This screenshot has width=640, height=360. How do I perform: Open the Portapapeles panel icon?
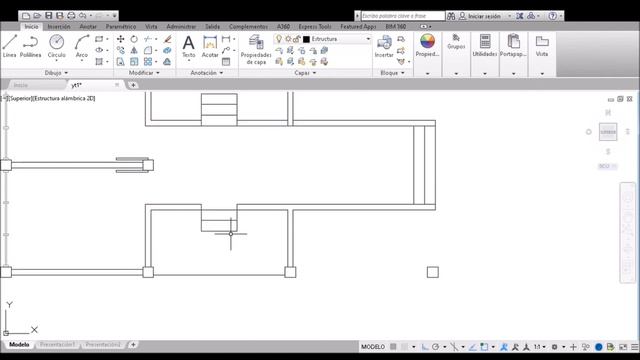pos(513,46)
